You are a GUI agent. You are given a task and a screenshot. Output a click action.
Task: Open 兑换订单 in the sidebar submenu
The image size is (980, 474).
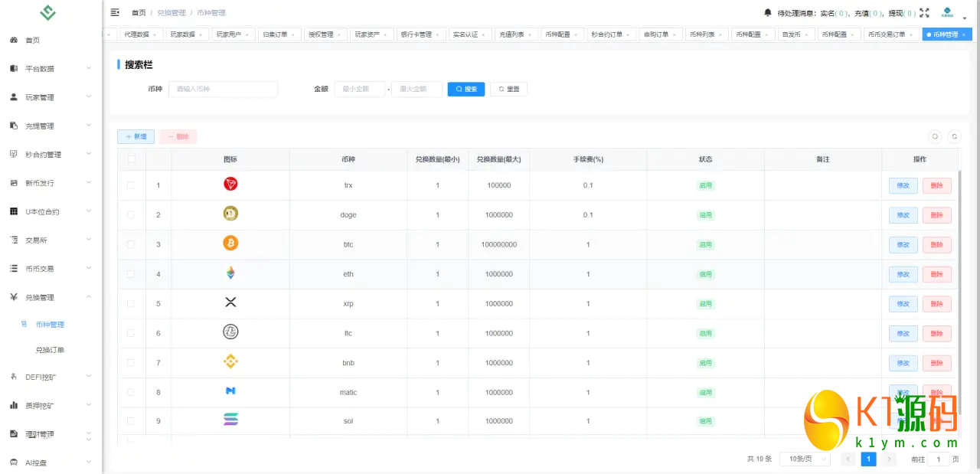[50, 350]
